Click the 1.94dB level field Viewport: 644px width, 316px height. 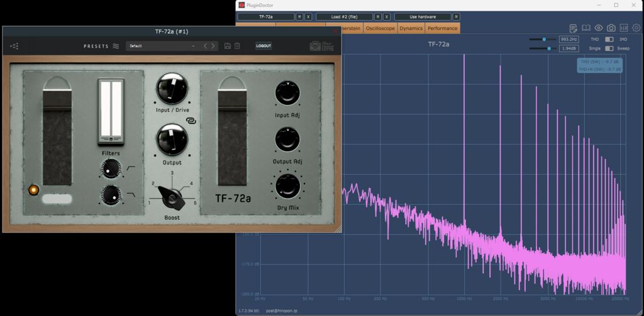pyautogui.click(x=569, y=48)
